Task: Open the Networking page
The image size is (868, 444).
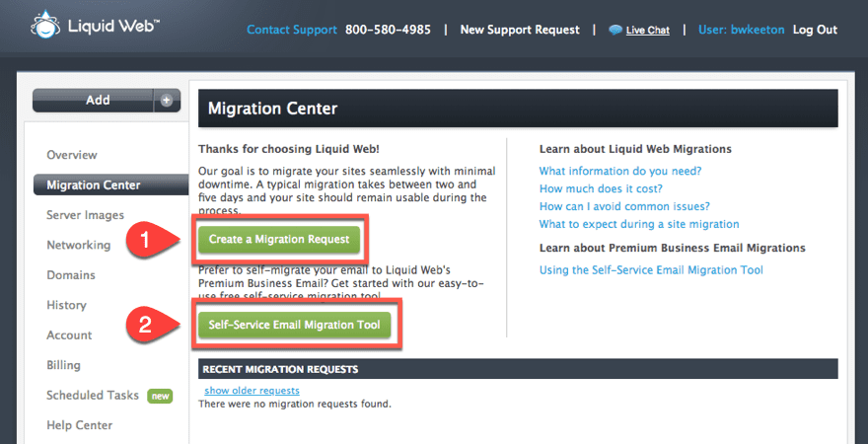Action: [79, 245]
